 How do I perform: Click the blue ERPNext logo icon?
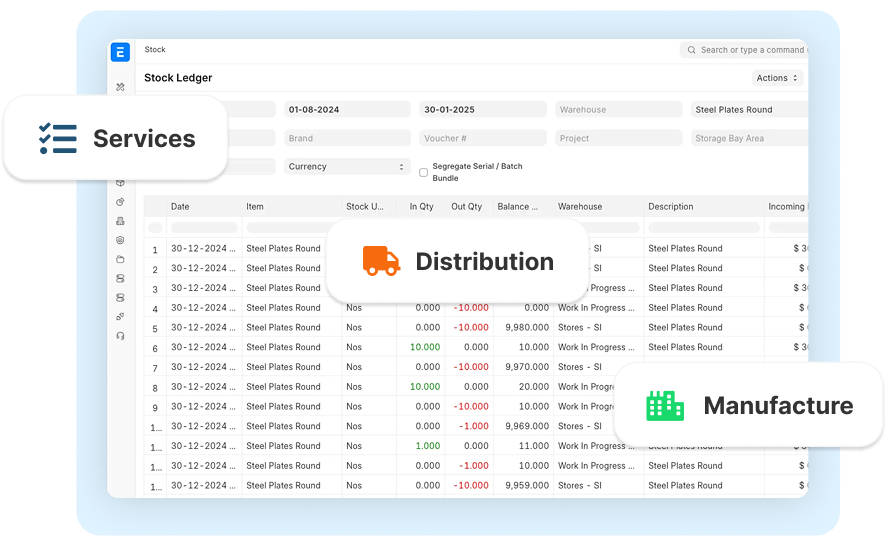pos(121,53)
